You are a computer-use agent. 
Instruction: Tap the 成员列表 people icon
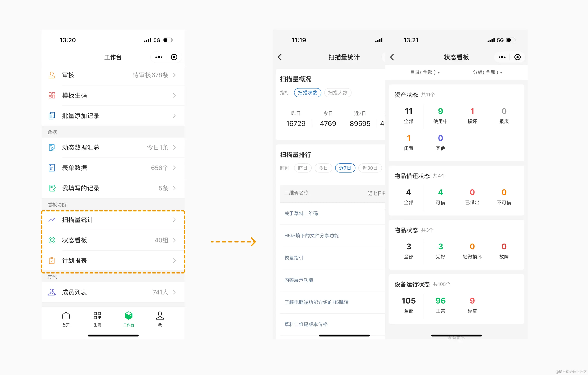(52, 292)
